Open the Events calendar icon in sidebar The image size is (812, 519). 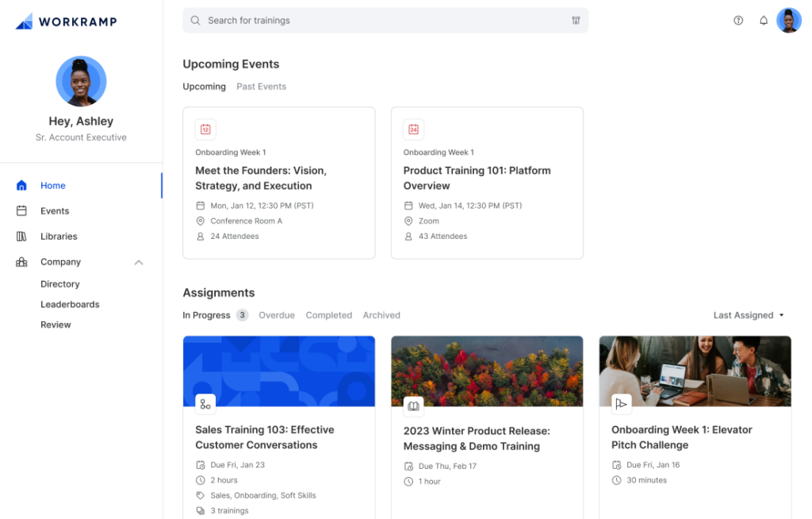click(21, 210)
